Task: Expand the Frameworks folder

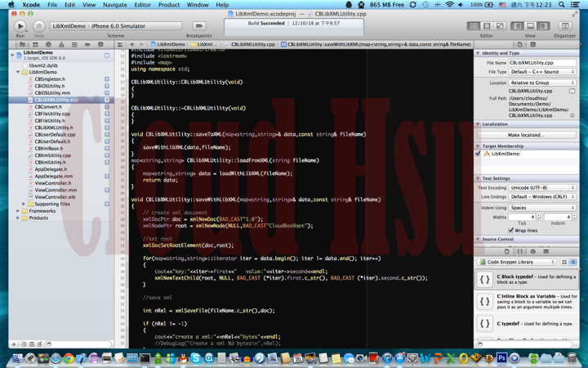Action: (x=18, y=211)
